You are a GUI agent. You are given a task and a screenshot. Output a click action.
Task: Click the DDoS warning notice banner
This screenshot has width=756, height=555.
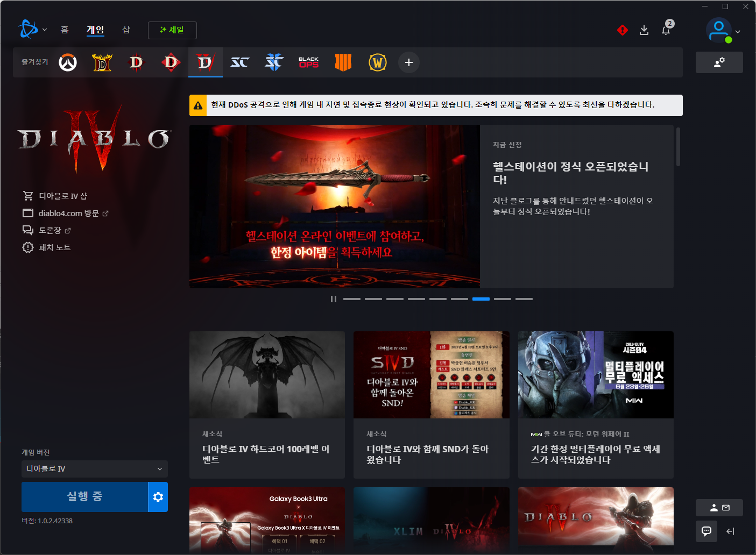coord(436,105)
